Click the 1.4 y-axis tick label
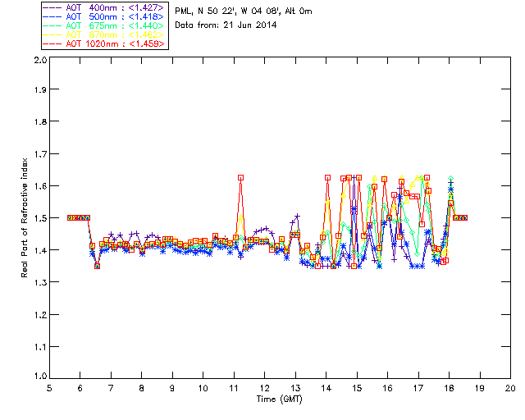The image size is (525, 420). click(x=40, y=250)
